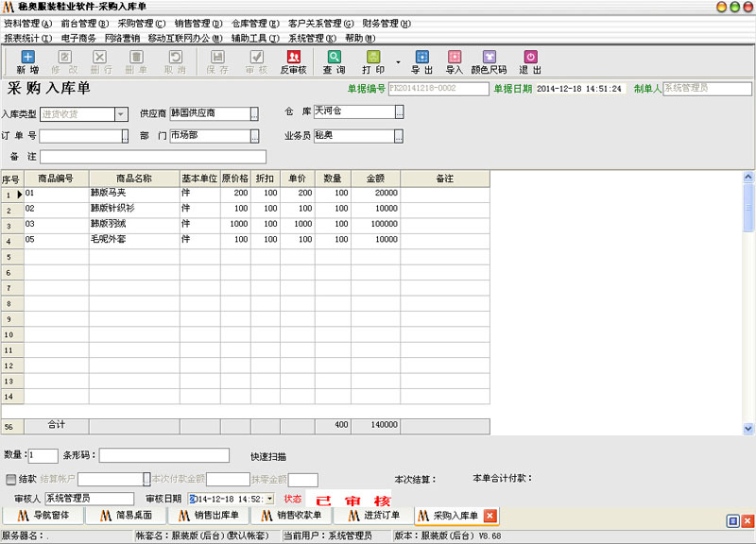Viewport: 756px width, 544px height.
Task: Open the 订单号 lookup button
Action: [x=125, y=136]
